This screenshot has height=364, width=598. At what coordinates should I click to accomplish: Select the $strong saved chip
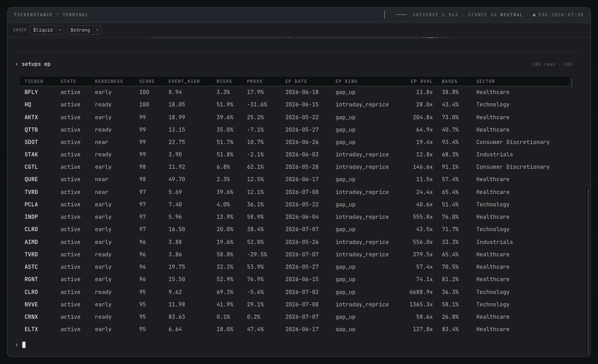80,30
